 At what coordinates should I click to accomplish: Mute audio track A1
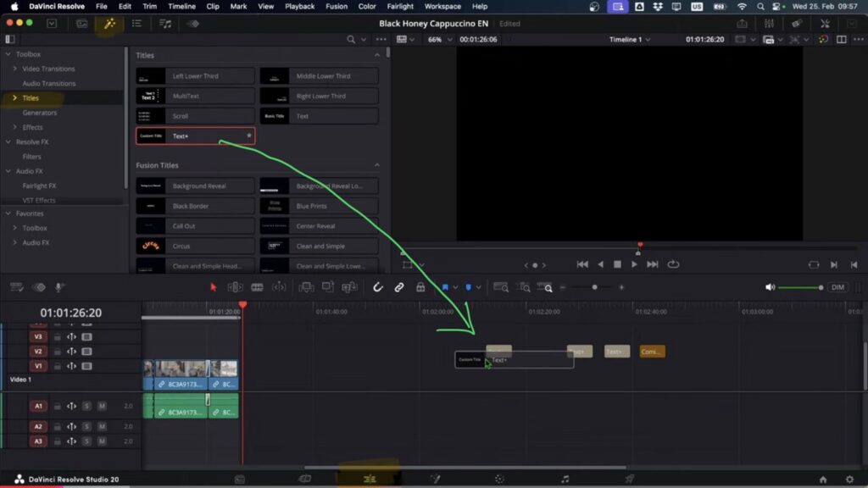102,406
